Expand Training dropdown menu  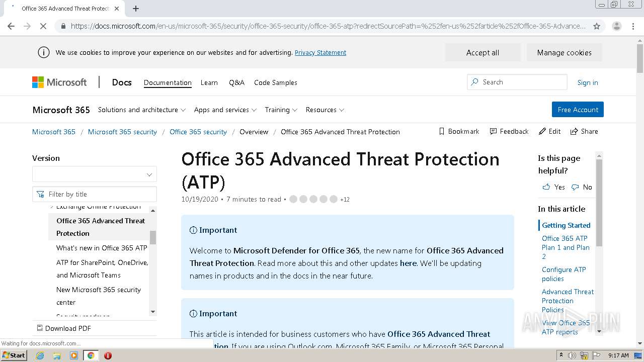coord(281,110)
